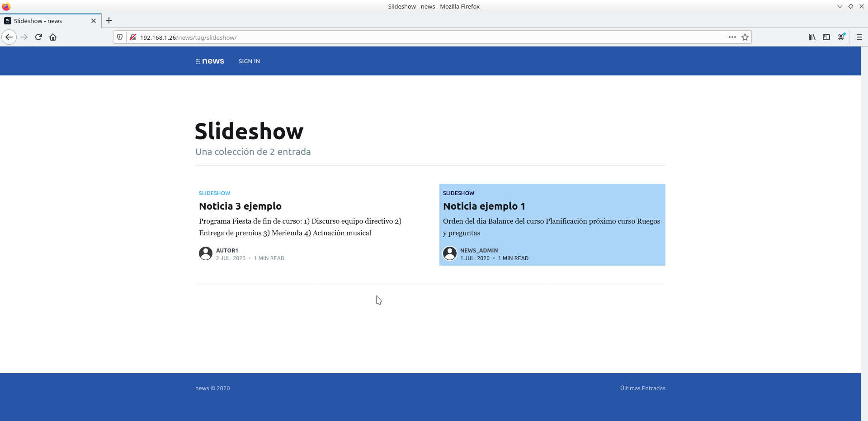Toggle the Firefox sidebar view

click(x=826, y=37)
